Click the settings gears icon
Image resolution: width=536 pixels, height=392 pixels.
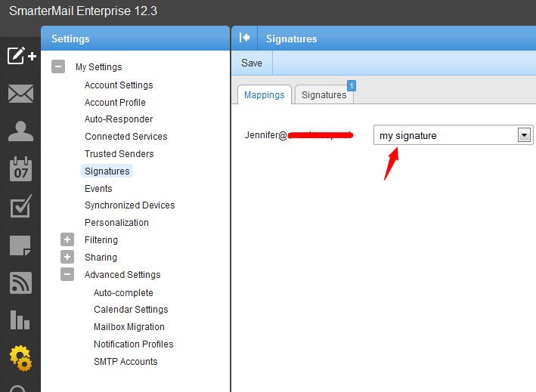point(20,358)
